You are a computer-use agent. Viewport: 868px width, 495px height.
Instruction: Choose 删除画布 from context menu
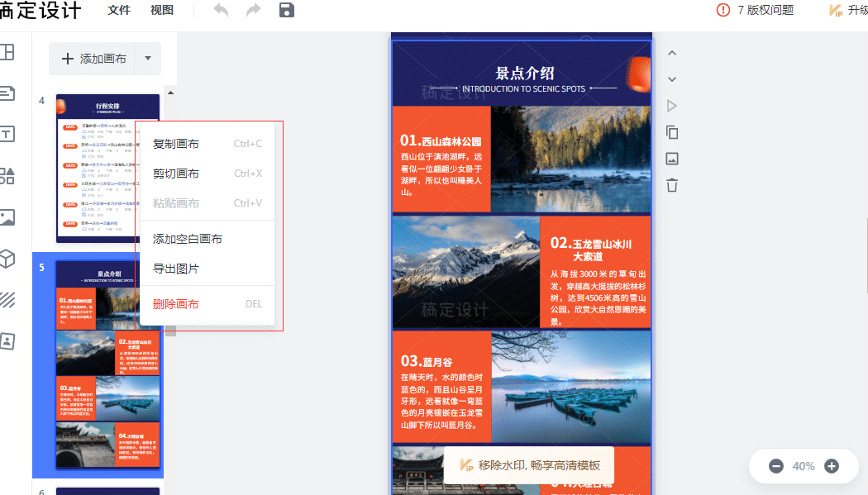(x=207, y=304)
